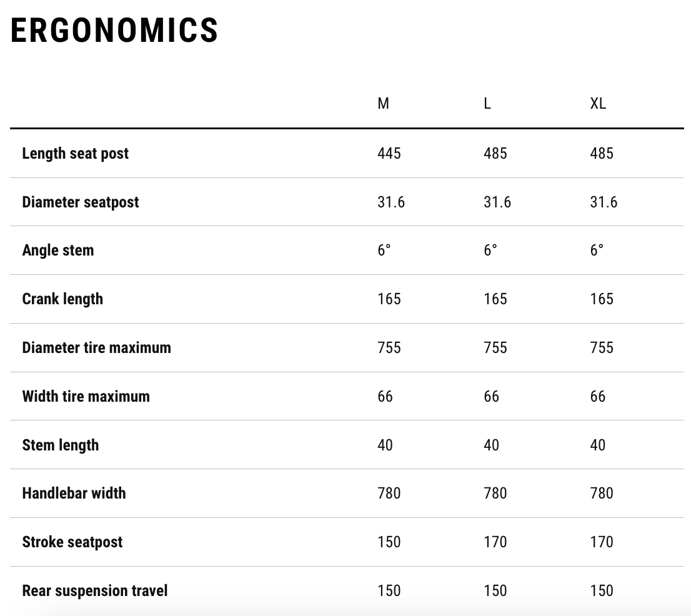Click the ERGONOMICS section heading
This screenshot has height=616, width=691.
click(114, 30)
